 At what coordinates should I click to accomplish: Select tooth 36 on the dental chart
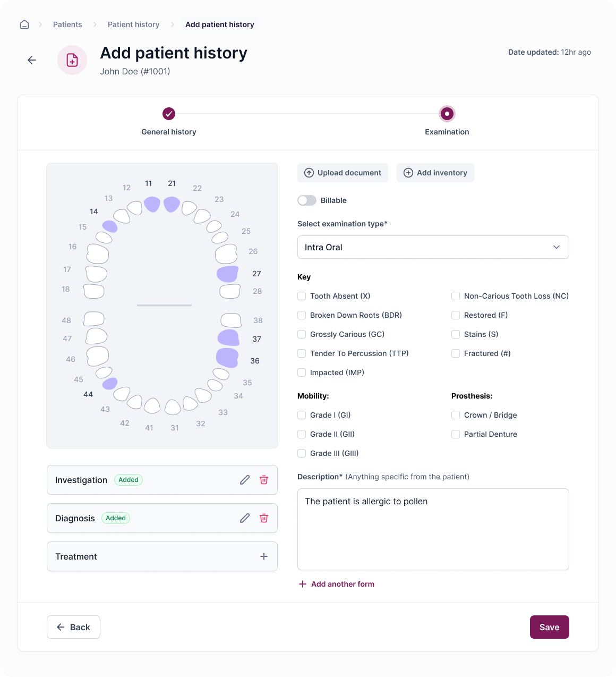point(227,358)
